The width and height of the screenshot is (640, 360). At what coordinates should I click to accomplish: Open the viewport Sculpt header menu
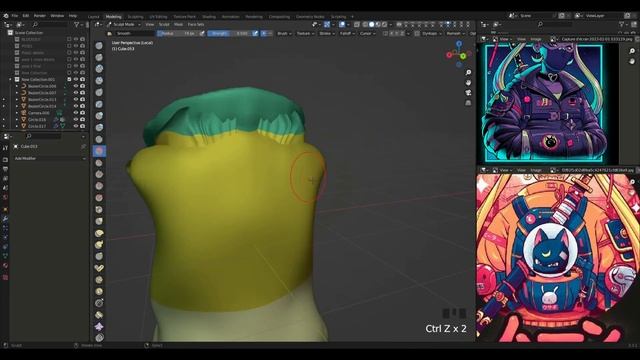tap(164, 24)
